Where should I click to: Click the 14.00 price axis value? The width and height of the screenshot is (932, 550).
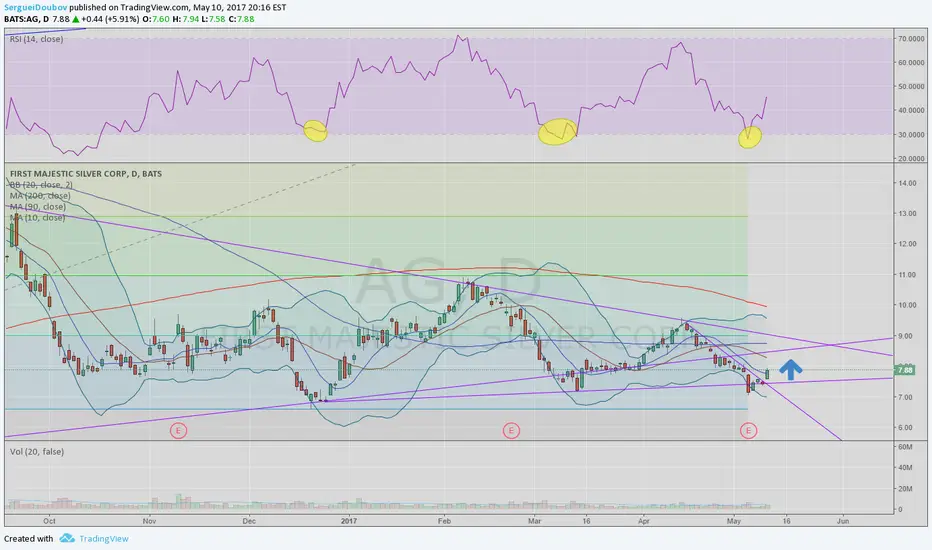point(907,184)
